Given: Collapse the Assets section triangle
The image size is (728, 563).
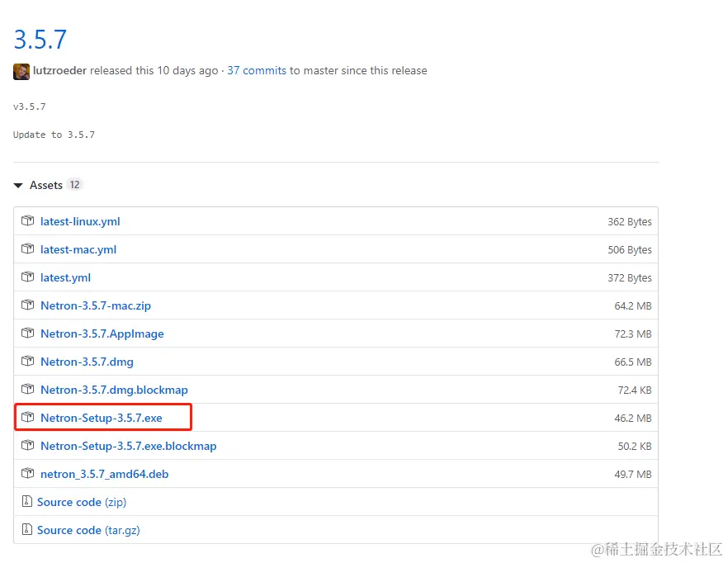Looking at the screenshot, I should (18, 186).
